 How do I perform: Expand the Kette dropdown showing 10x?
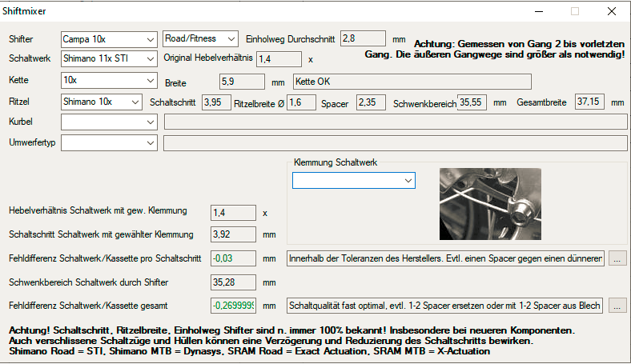109,81
